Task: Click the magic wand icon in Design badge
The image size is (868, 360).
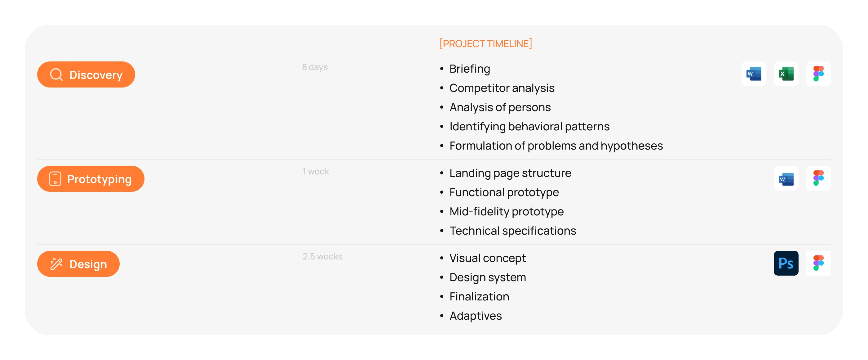Action: pos(56,264)
